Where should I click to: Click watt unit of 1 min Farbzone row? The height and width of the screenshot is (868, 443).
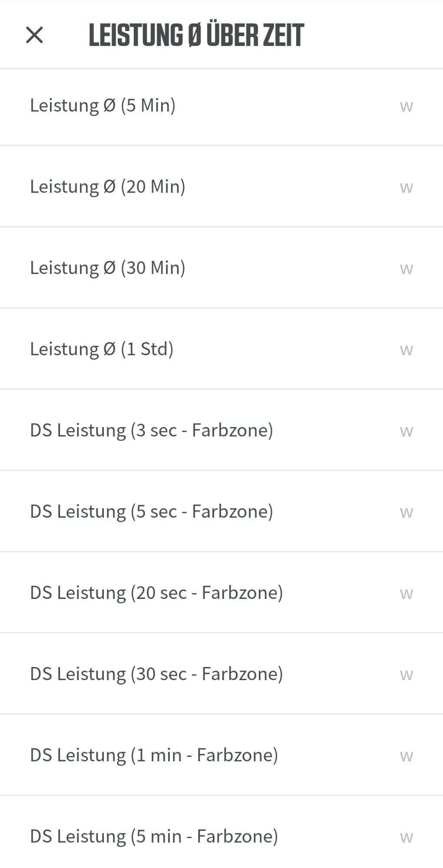[x=406, y=756]
